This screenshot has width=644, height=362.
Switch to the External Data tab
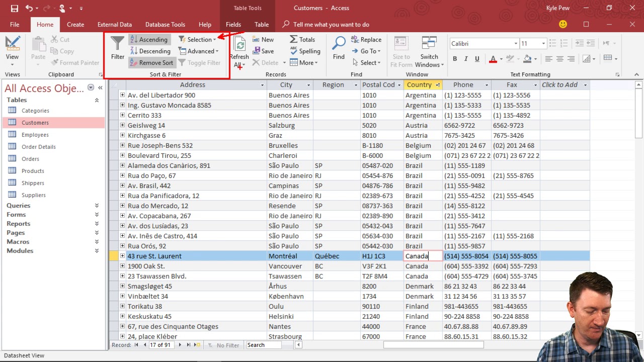(115, 24)
